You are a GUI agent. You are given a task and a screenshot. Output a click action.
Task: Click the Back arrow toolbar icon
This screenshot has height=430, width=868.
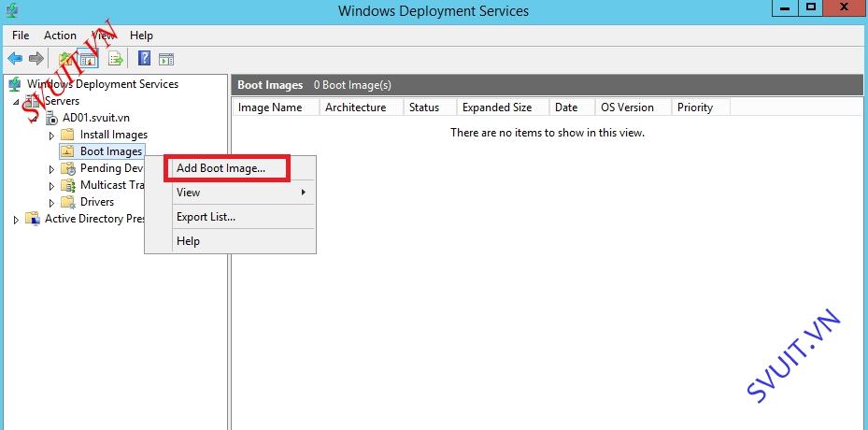15,58
